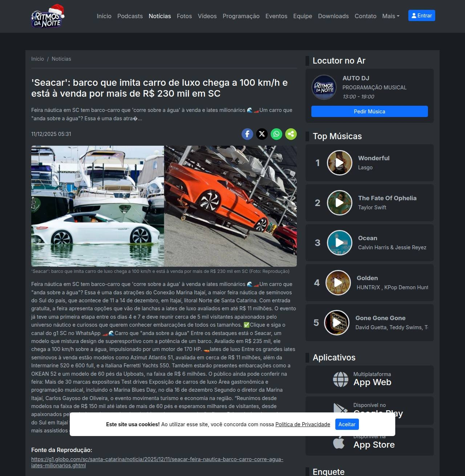The image size is (465, 476).
Task: Go to the Programação page
Action: coord(241,16)
